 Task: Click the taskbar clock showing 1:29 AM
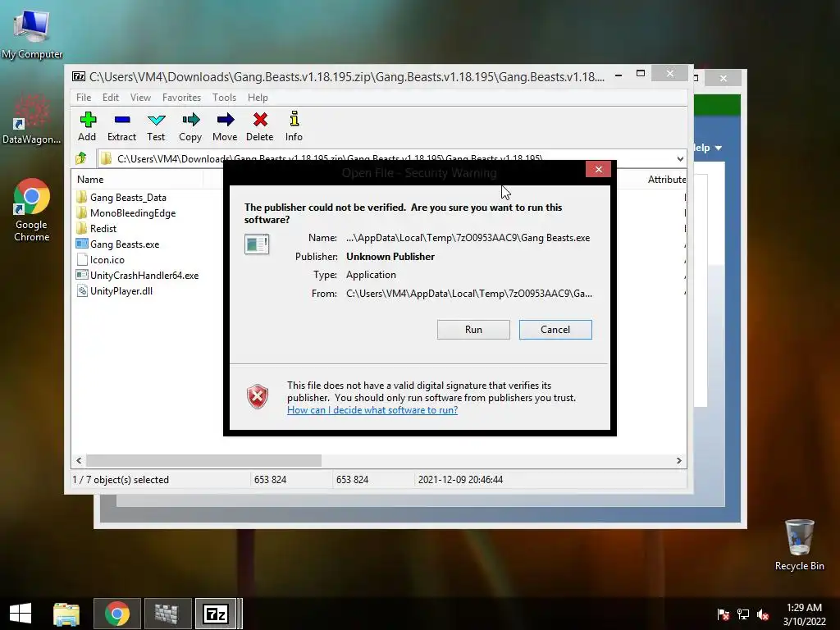click(804, 614)
